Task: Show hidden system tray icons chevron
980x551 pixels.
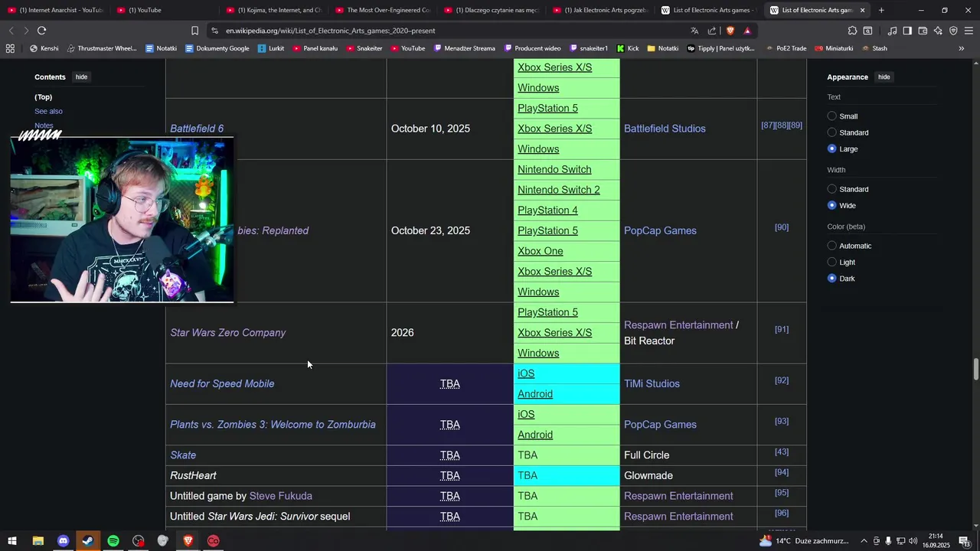Action: 864,541
